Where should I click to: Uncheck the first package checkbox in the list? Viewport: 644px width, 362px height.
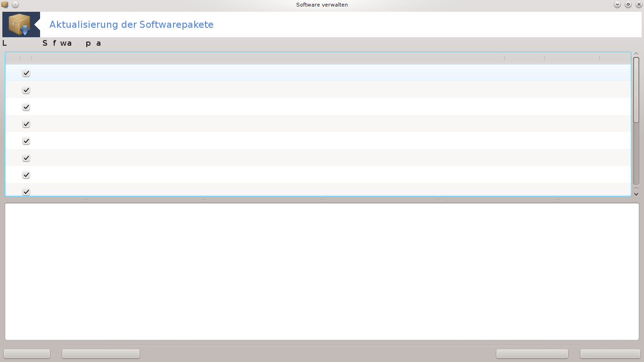click(26, 73)
